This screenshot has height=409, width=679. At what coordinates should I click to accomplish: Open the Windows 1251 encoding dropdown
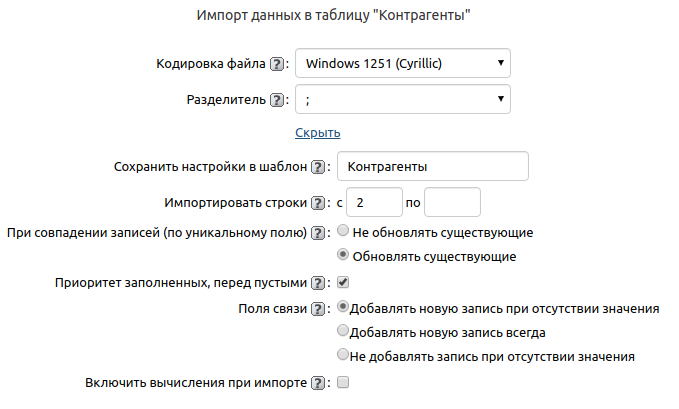[403, 64]
